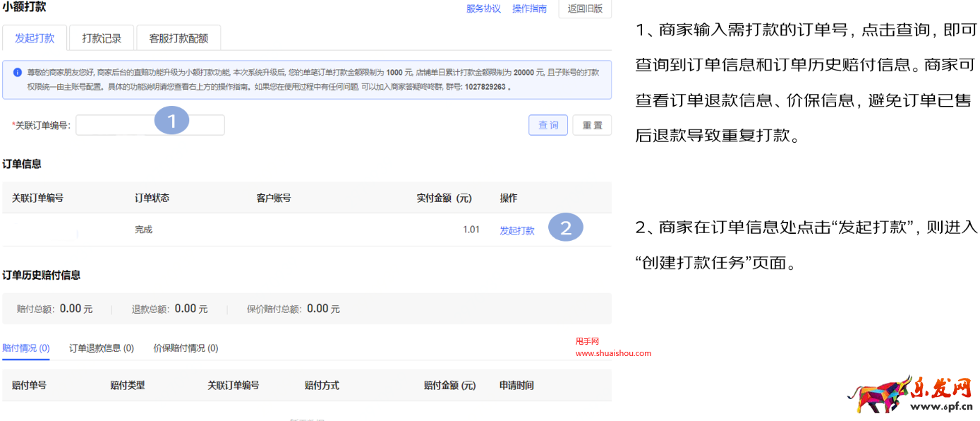The image size is (980, 421).
Task: Click the 申请时间 column header
Action: (x=516, y=385)
